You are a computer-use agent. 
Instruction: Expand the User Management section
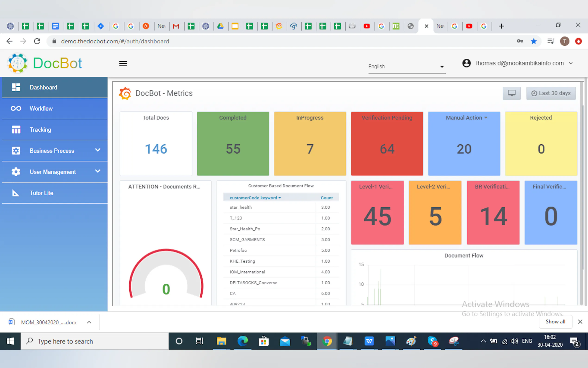point(97,171)
